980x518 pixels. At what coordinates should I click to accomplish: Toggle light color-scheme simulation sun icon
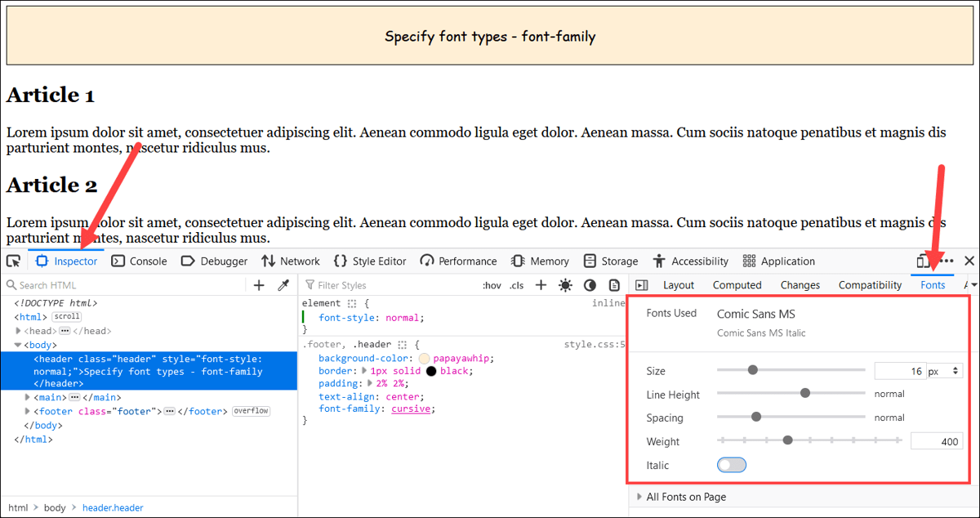pyautogui.click(x=565, y=285)
